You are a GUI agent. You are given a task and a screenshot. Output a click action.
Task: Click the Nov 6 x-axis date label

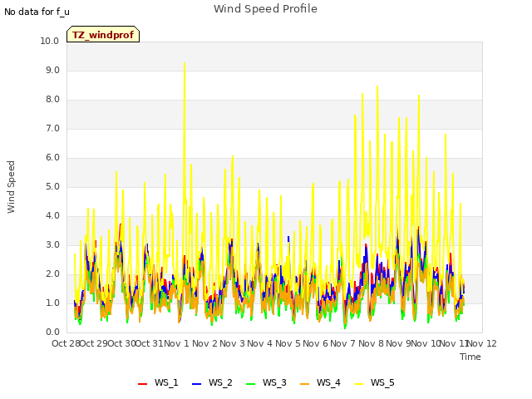click(315, 343)
